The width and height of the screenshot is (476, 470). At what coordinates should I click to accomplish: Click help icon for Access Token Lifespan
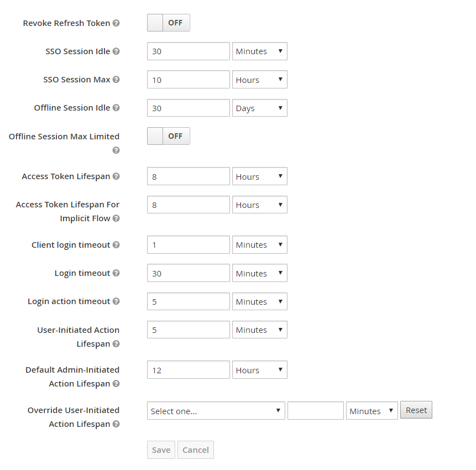116,176
